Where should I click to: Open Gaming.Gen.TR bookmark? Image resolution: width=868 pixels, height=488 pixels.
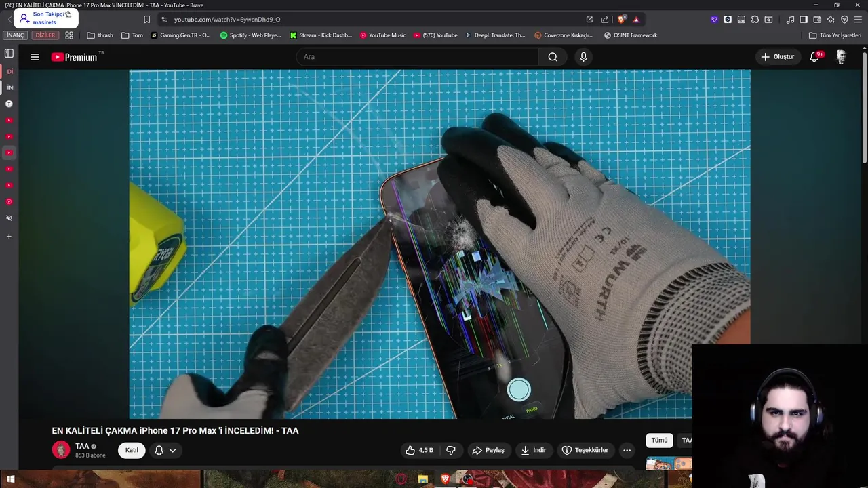coord(180,35)
